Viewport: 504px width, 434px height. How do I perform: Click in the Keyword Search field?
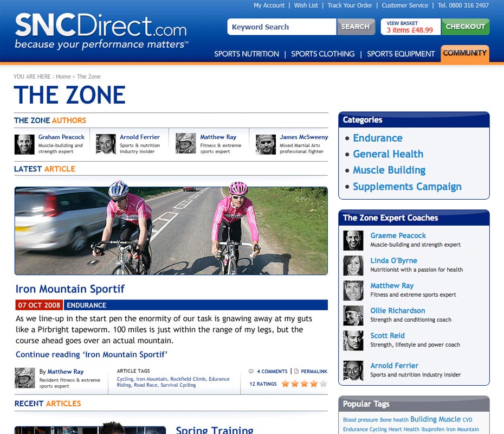click(282, 27)
